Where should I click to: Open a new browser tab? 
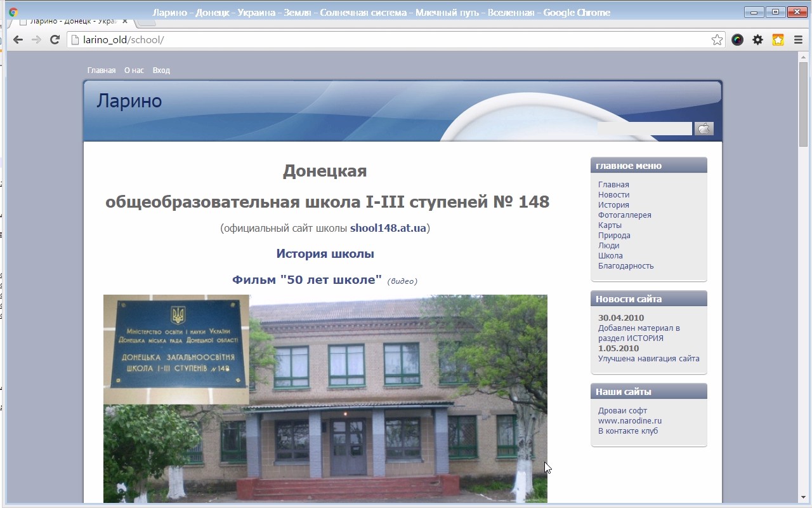tap(147, 22)
